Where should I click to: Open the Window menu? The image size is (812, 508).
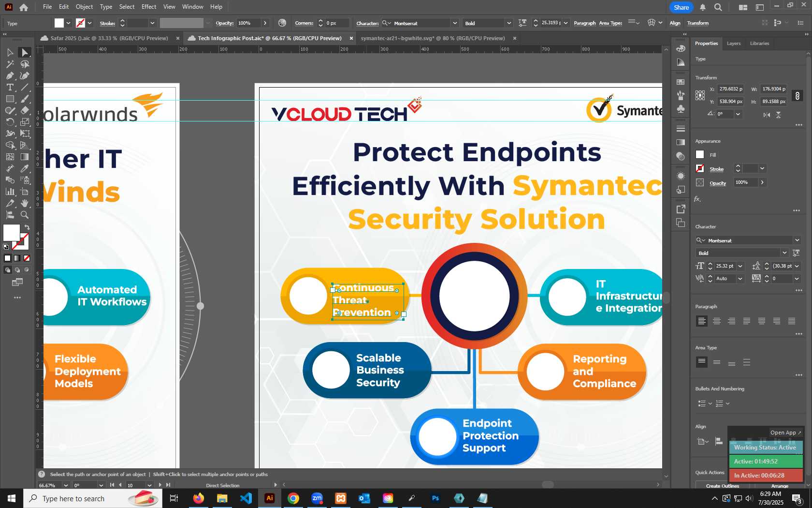193,7
